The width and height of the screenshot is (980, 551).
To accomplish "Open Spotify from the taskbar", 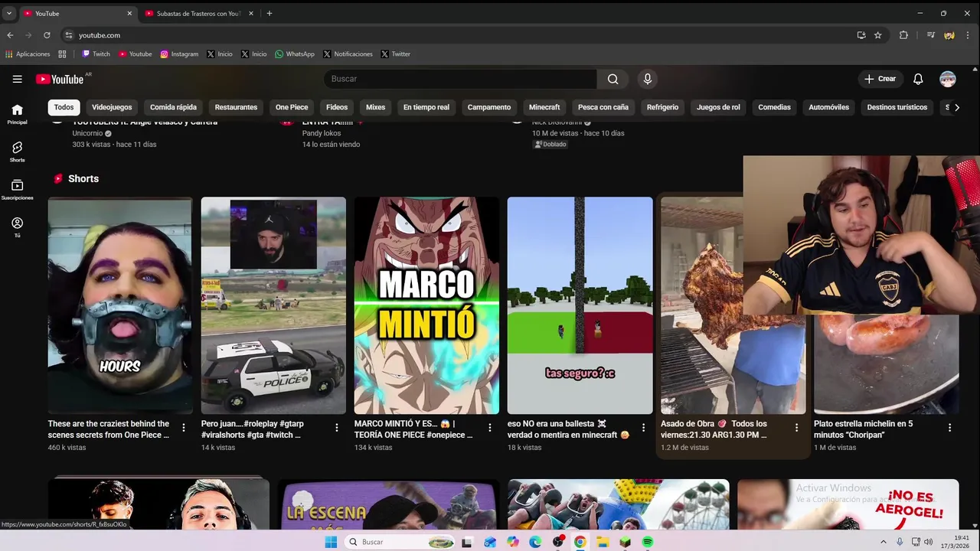I will (x=648, y=542).
